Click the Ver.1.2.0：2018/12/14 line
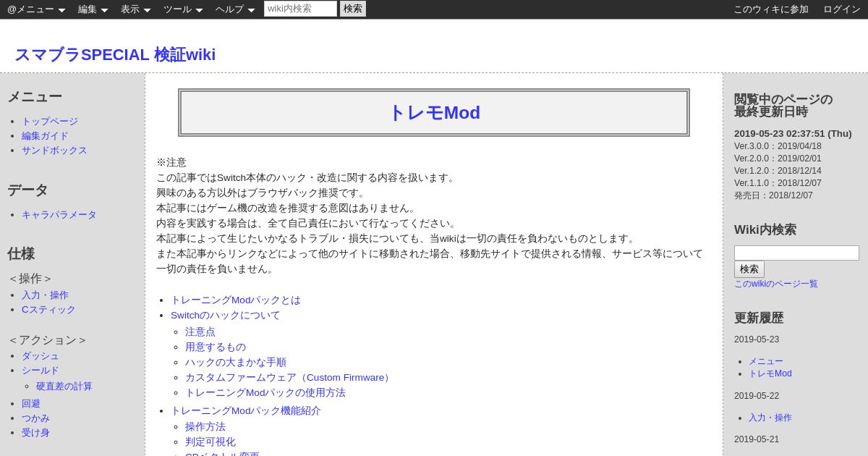 coord(778,171)
